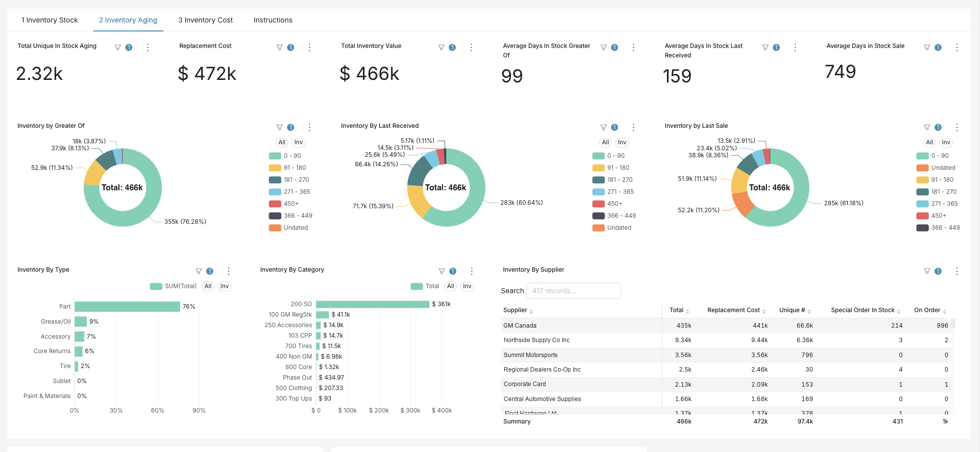The height and width of the screenshot is (452, 980).
Task: Open filter icon on Total Unique In Stock Aging
Action: pyautogui.click(x=118, y=47)
